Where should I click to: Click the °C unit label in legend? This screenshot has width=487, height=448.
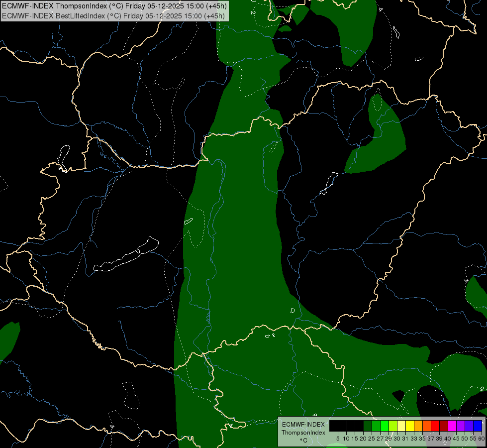coord(303,440)
